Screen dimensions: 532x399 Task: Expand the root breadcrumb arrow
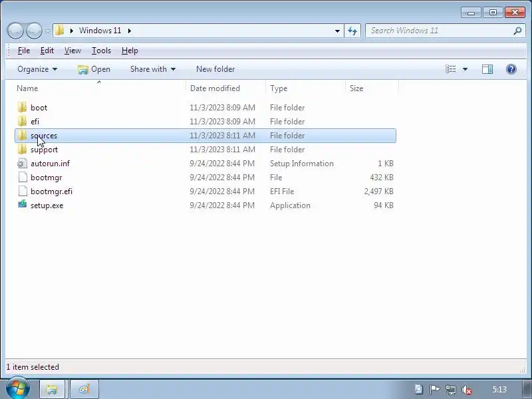click(x=72, y=31)
